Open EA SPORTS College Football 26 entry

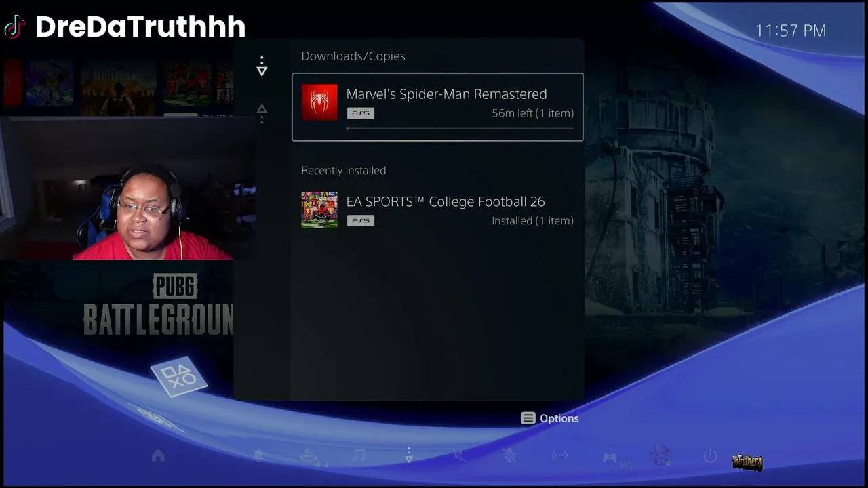437,210
